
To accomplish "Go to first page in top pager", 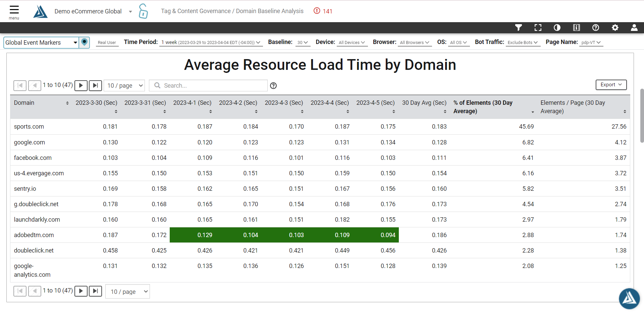I will click(x=20, y=85).
